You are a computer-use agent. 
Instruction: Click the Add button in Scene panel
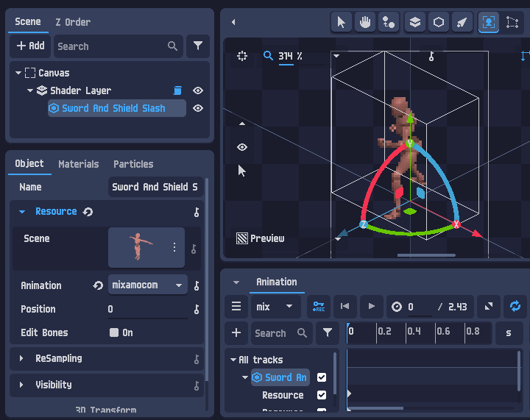[30, 46]
